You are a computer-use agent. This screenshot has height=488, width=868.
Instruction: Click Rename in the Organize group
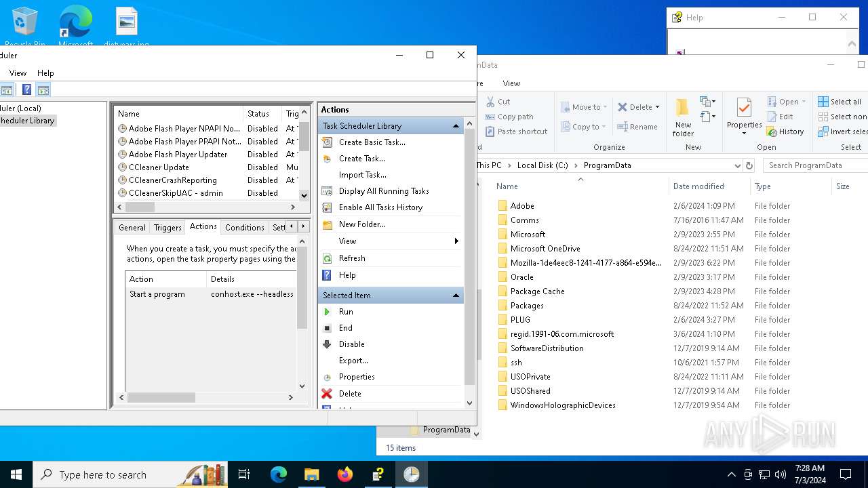point(637,127)
